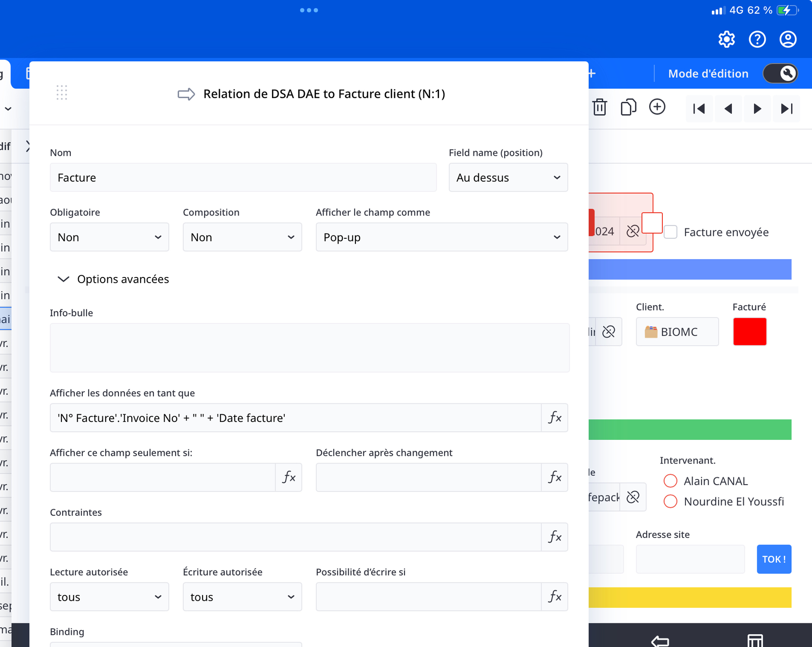Screen dimensions: 812x647
Task: Select Alain CANAL radio button
Action: pyautogui.click(x=670, y=481)
